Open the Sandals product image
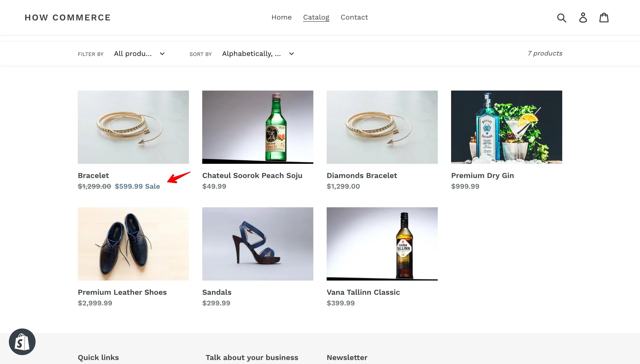The height and width of the screenshot is (364, 640). coord(258,244)
